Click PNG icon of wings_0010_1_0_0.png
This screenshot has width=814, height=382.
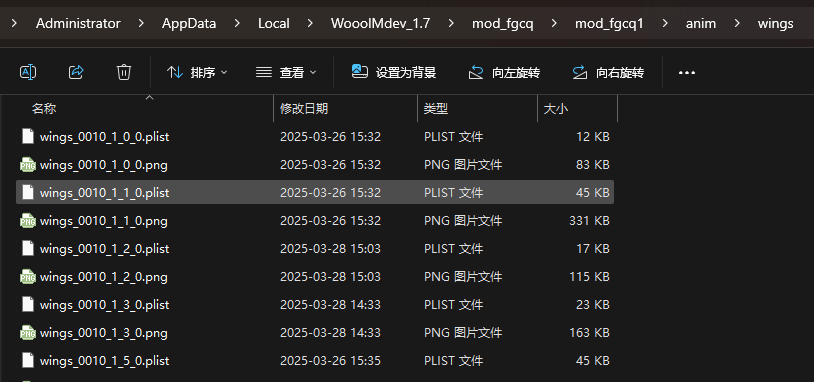[x=28, y=165]
